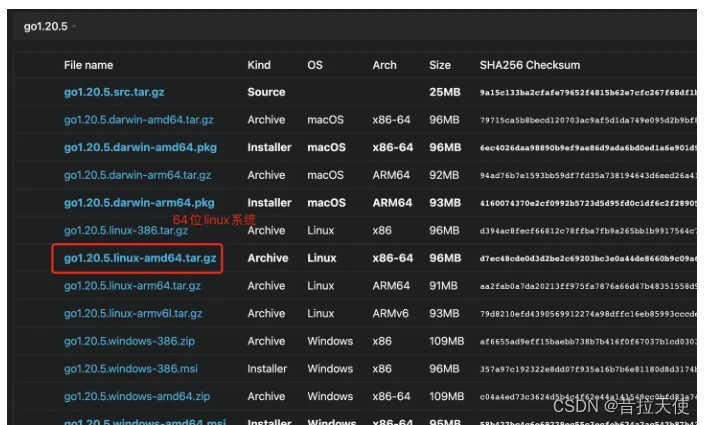Download go1.20.5.linux-armv6l.tar.gz archive
The image size is (706, 425).
(x=133, y=314)
